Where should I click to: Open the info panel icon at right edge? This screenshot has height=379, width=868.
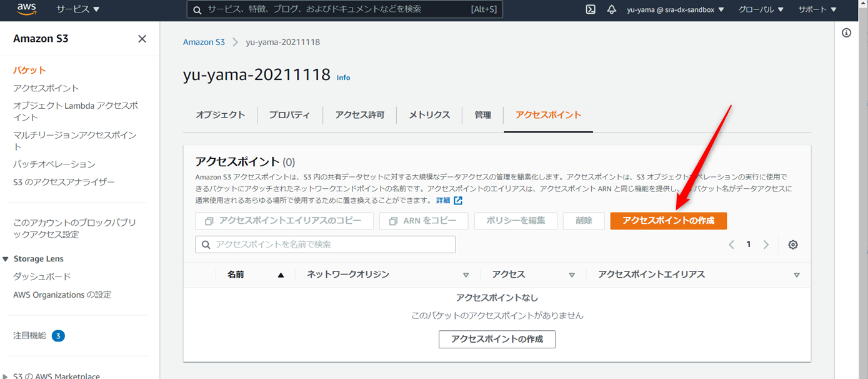(846, 33)
